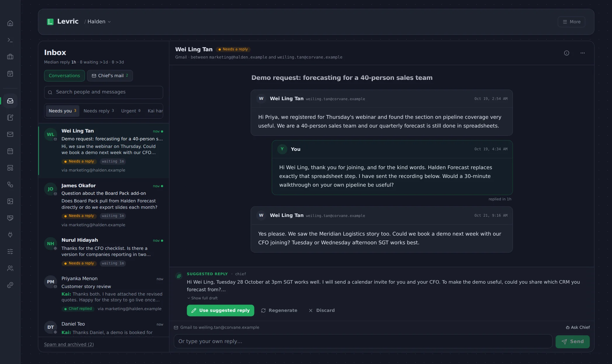Open the sliders settings icon in sidebar

tap(10, 251)
